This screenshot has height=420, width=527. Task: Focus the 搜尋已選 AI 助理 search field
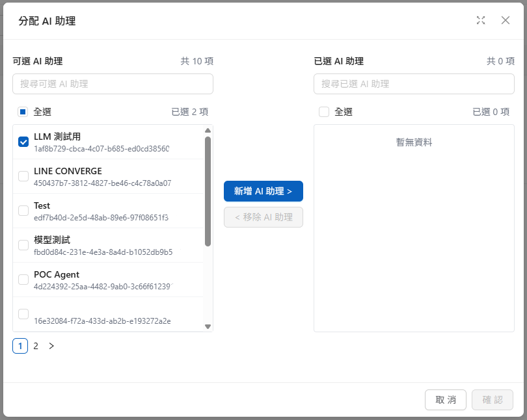click(414, 84)
